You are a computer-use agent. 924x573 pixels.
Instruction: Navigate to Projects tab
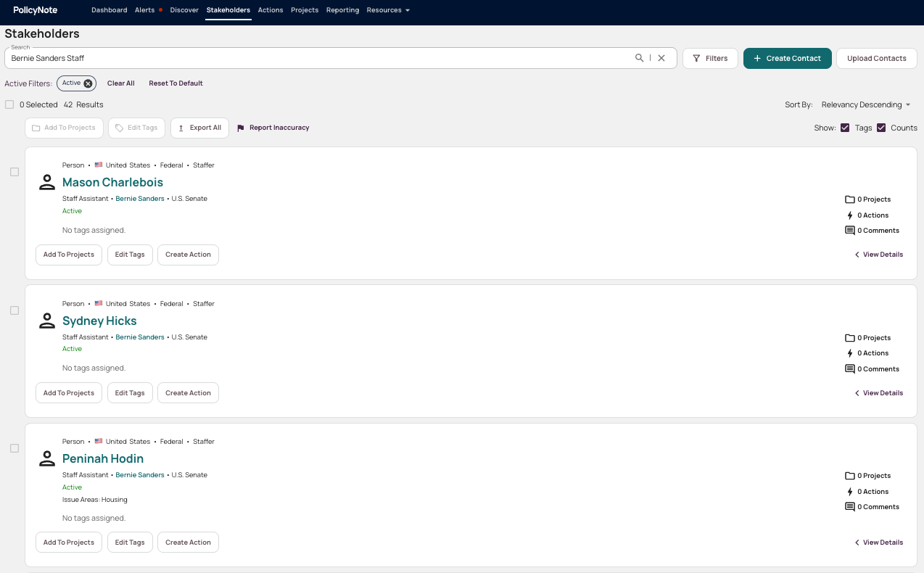(305, 10)
